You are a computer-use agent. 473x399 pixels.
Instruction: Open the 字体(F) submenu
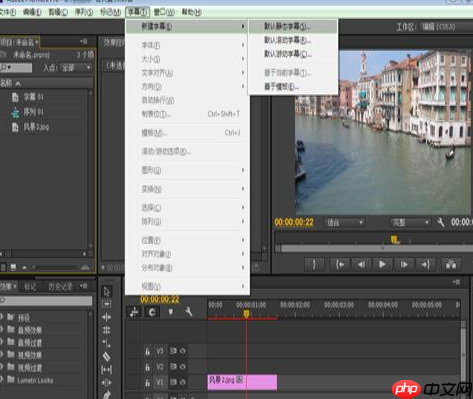[x=187, y=45]
